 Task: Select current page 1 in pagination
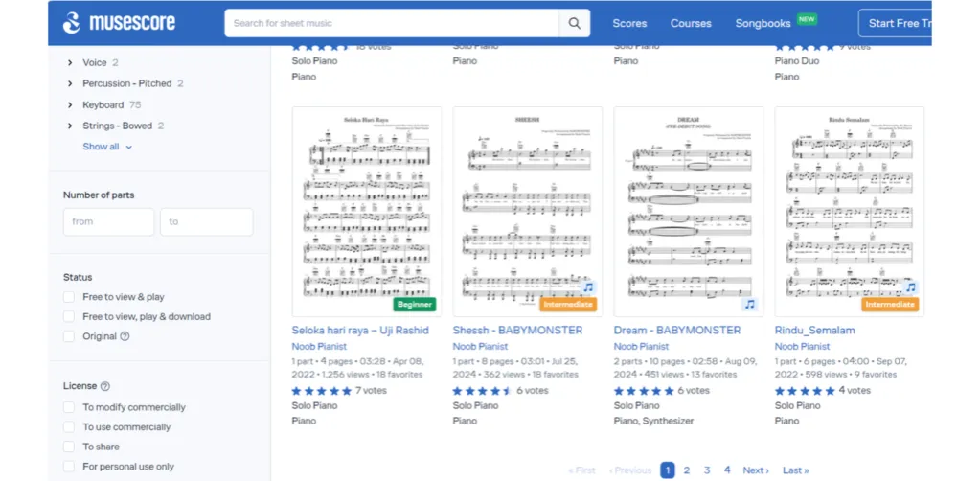point(668,470)
